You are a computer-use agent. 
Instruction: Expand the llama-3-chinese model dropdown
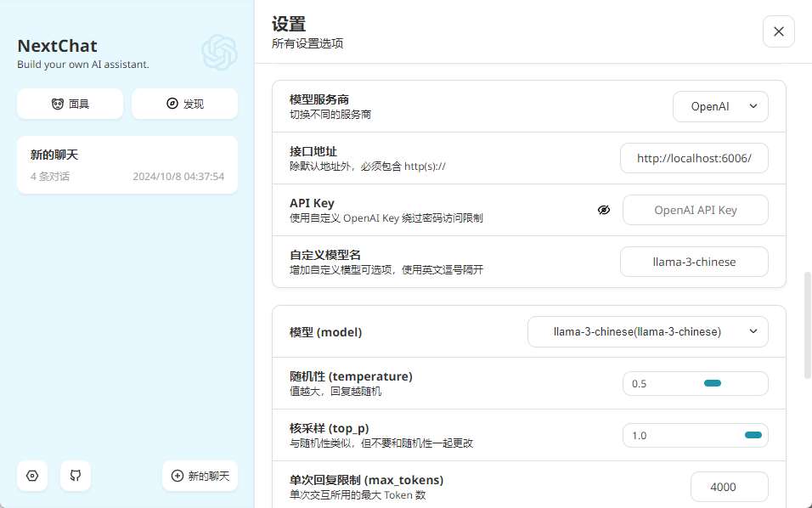pos(648,331)
